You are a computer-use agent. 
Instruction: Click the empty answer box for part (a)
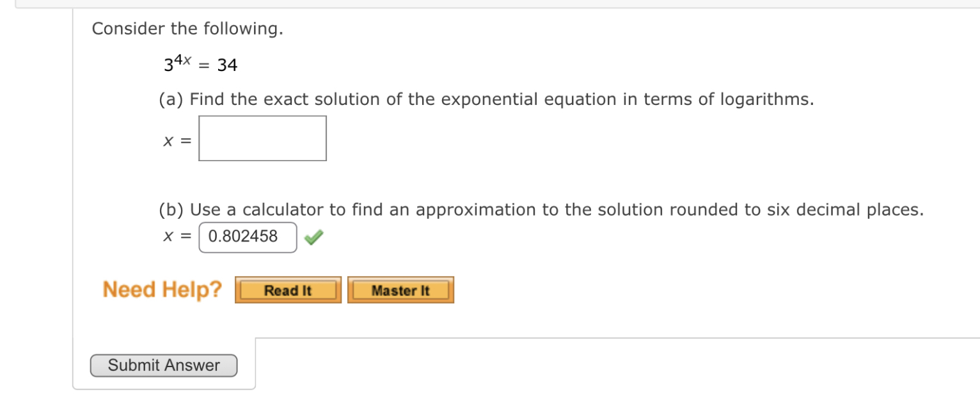(262, 138)
